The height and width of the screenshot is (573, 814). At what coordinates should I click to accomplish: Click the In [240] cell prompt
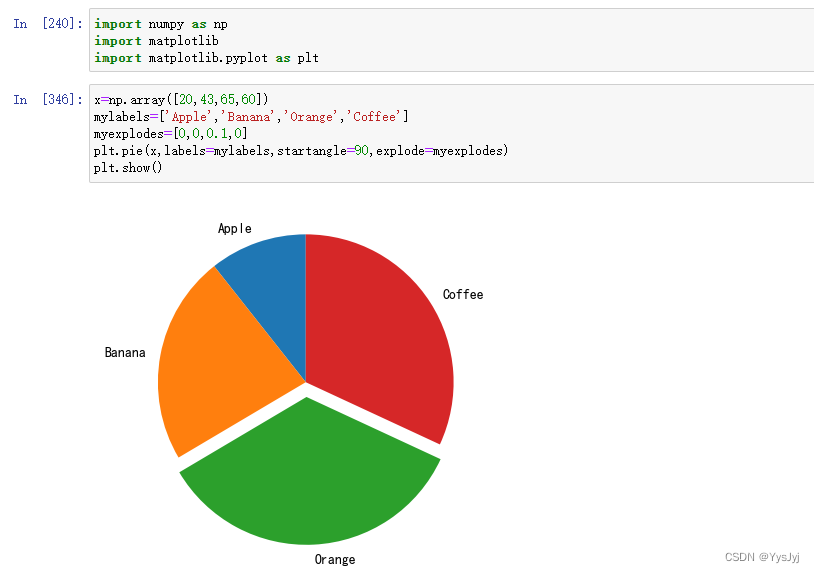click(x=47, y=24)
